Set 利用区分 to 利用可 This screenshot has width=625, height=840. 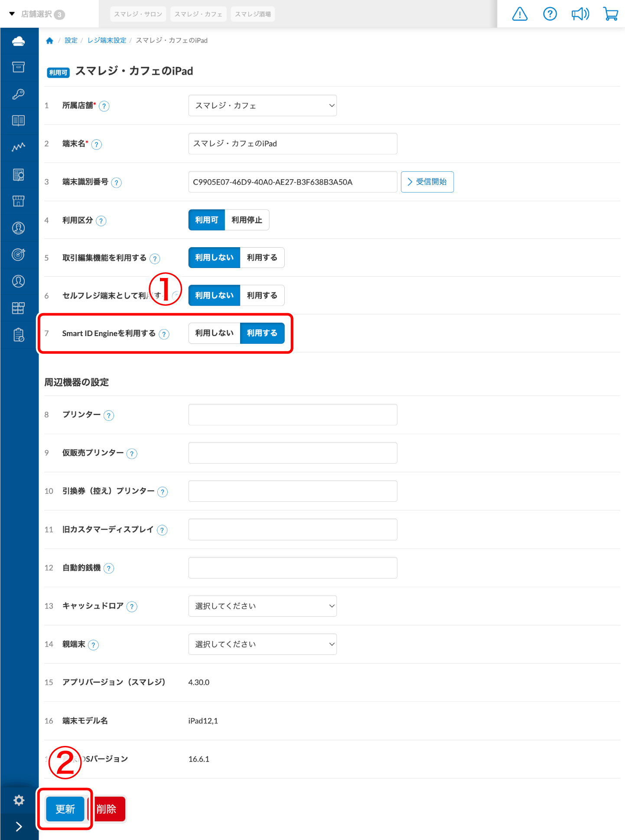(206, 220)
